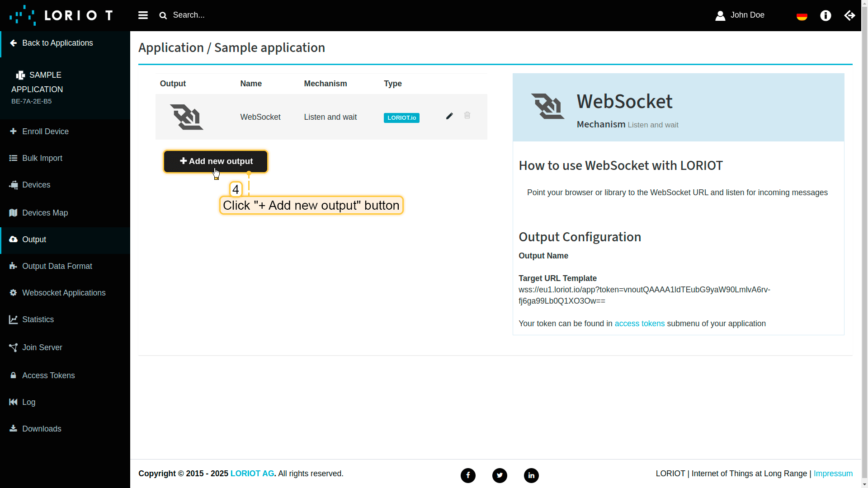Open the access tokens link
The width and height of the screenshot is (868, 488).
click(x=639, y=324)
